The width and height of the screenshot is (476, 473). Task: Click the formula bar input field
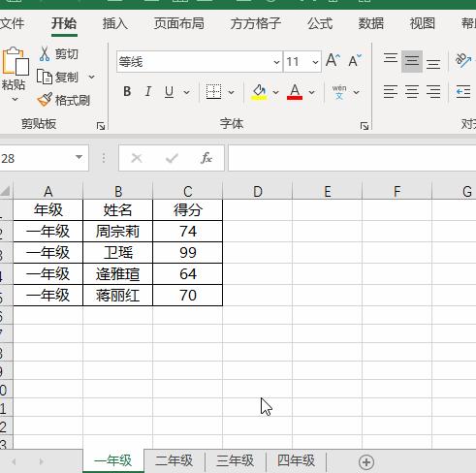(352, 158)
